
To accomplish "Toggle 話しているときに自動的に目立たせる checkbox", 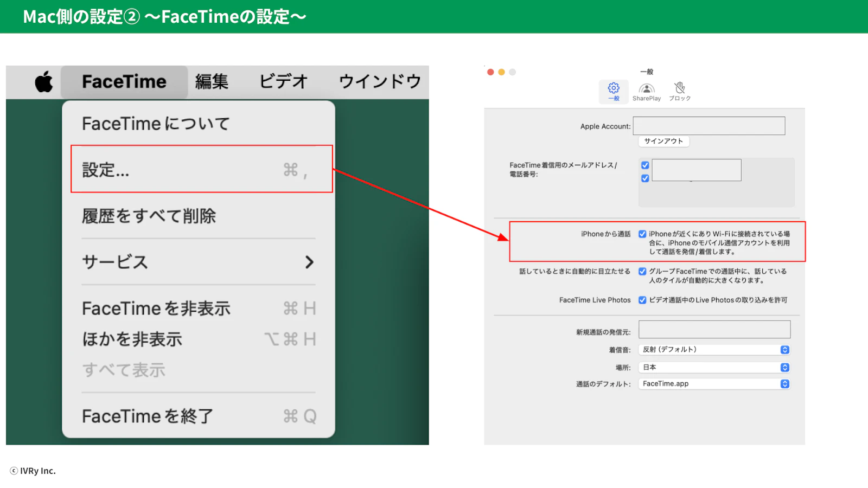I will pos(642,271).
